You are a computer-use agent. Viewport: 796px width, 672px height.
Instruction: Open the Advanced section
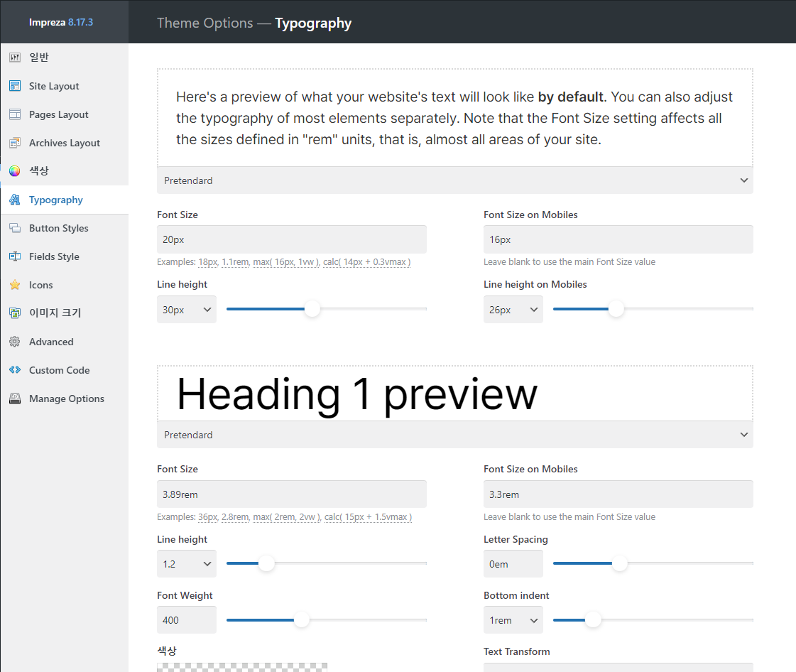[65, 342]
